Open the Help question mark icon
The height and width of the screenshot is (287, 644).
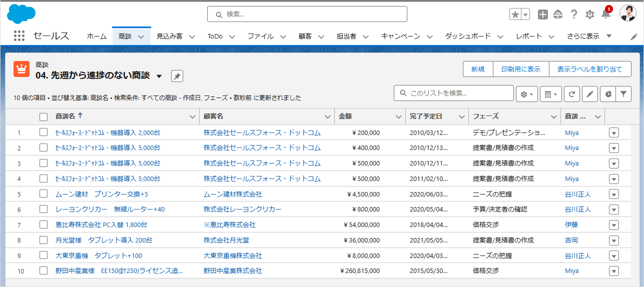[574, 14]
